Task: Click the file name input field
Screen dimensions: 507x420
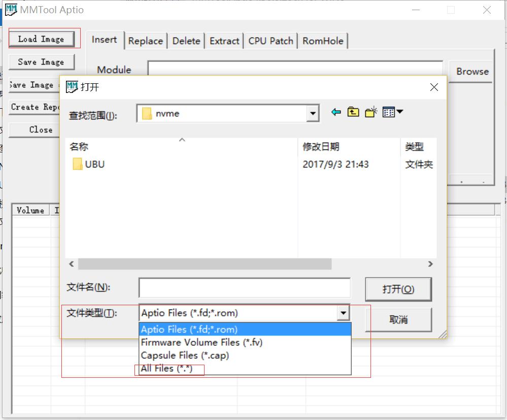Action: tap(244, 287)
